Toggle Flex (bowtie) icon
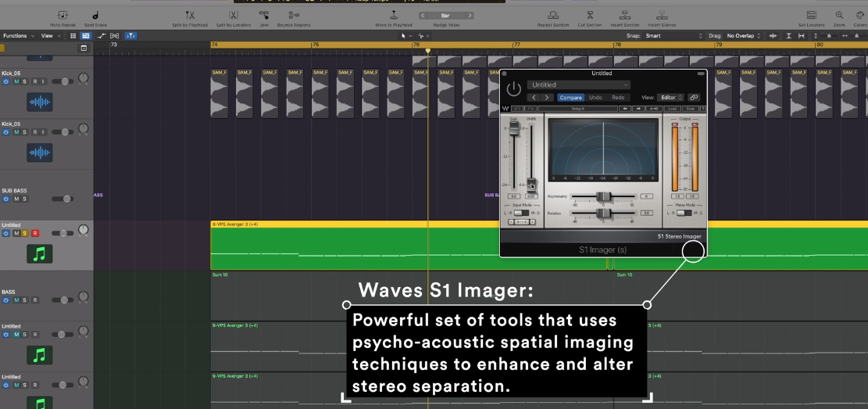 tap(115, 35)
